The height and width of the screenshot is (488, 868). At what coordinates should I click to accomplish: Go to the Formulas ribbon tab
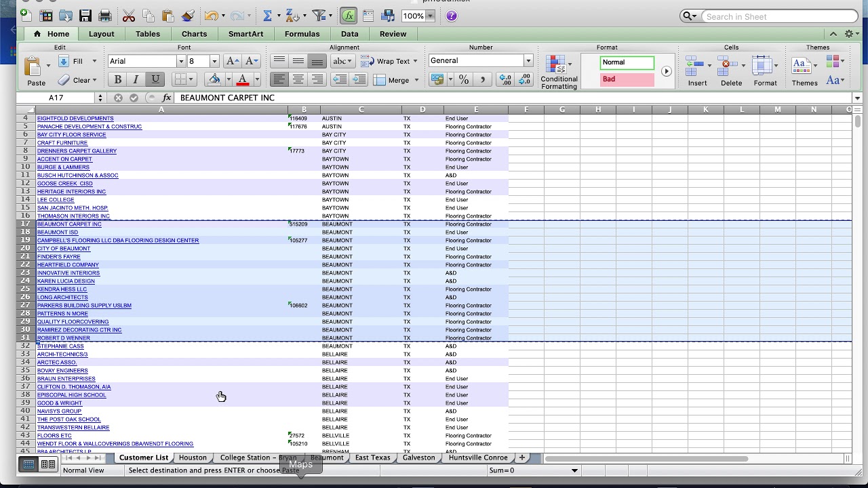pos(302,34)
